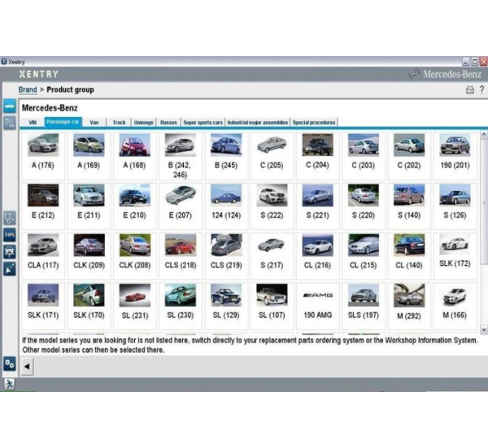This screenshot has width=488, height=448.
Task: Open the Truck tab
Action: [x=119, y=122]
